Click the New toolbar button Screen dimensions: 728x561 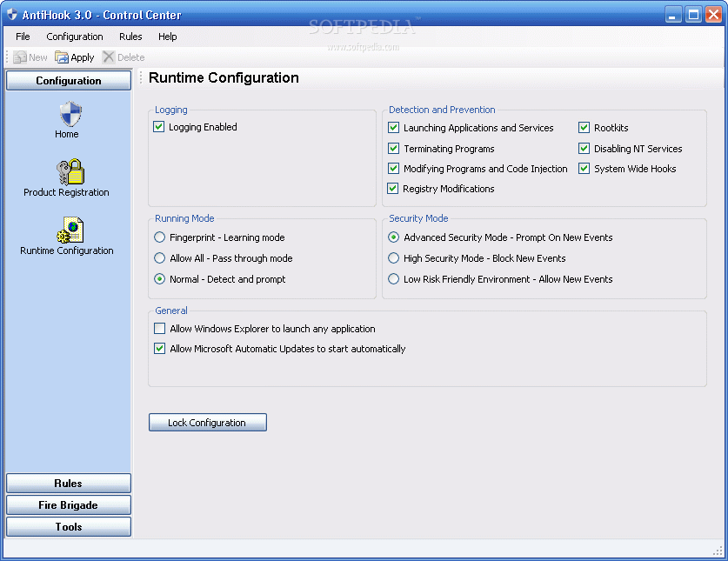(x=30, y=57)
